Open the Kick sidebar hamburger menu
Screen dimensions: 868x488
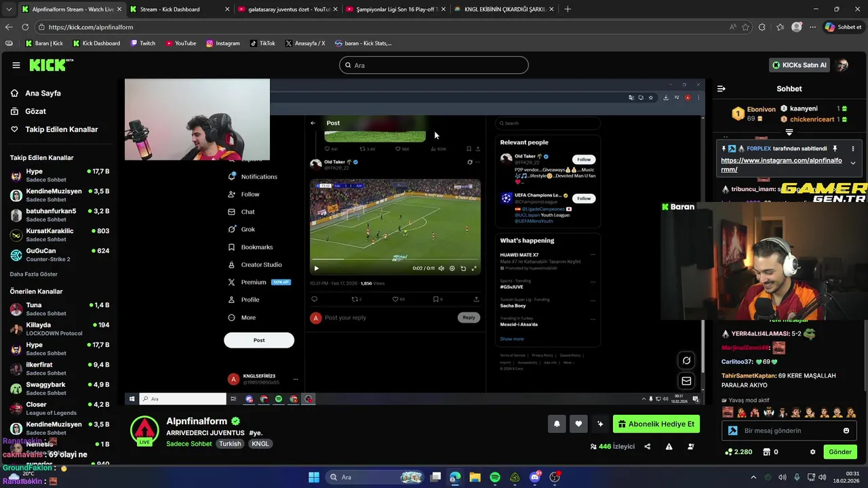pyautogui.click(x=16, y=65)
